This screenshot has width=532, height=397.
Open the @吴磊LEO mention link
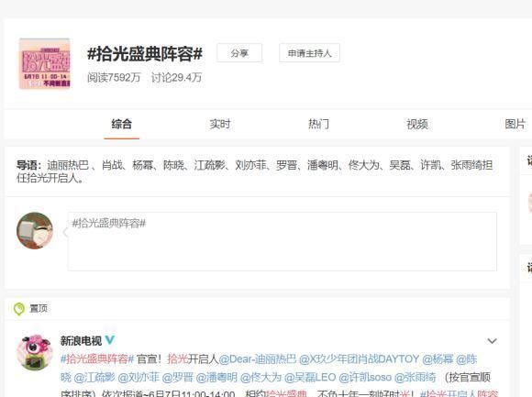click(x=310, y=377)
